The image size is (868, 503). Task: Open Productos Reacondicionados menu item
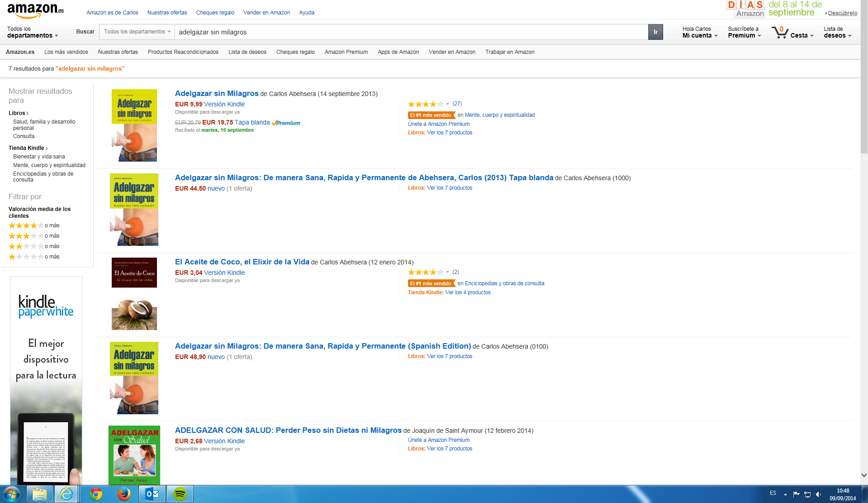183,52
